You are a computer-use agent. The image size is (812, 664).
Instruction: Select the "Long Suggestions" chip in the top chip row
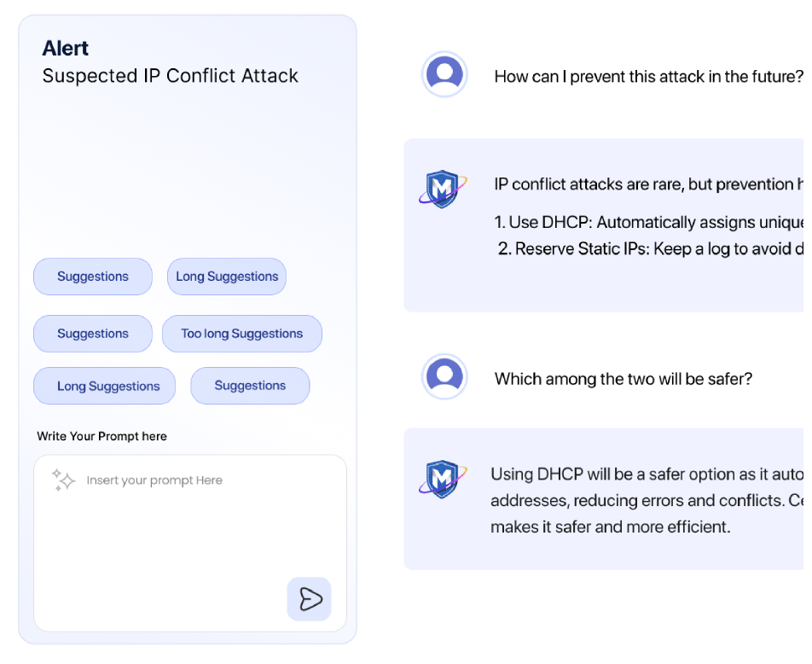[x=227, y=277]
